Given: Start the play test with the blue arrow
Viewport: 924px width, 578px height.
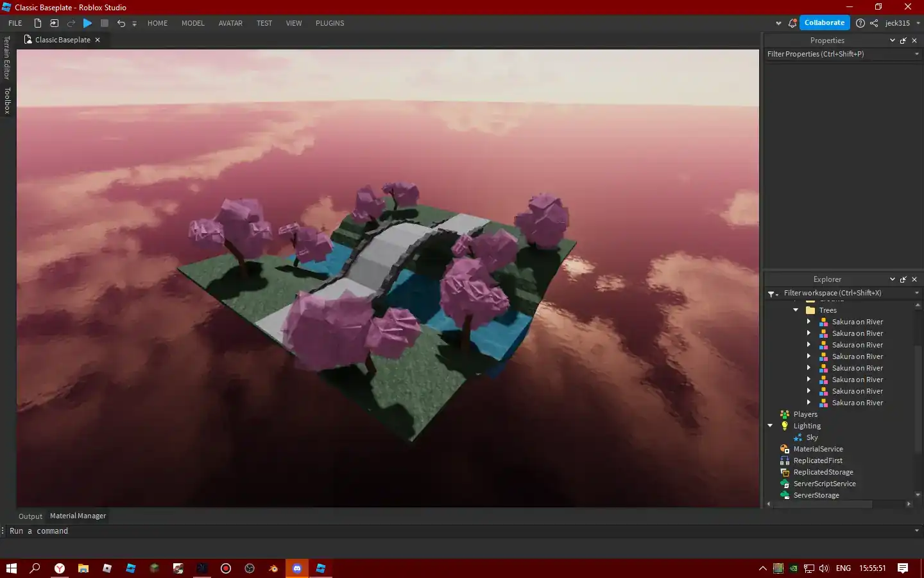Looking at the screenshot, I should tap(88, 23).
